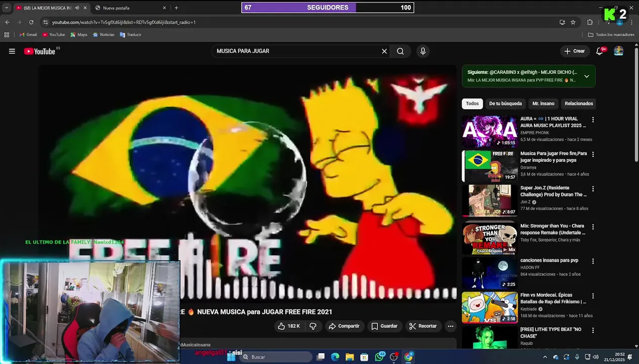The height and width of the screenshot is (364, 639).
Task: Select the Todos filter chip
Action: (472, 104)
